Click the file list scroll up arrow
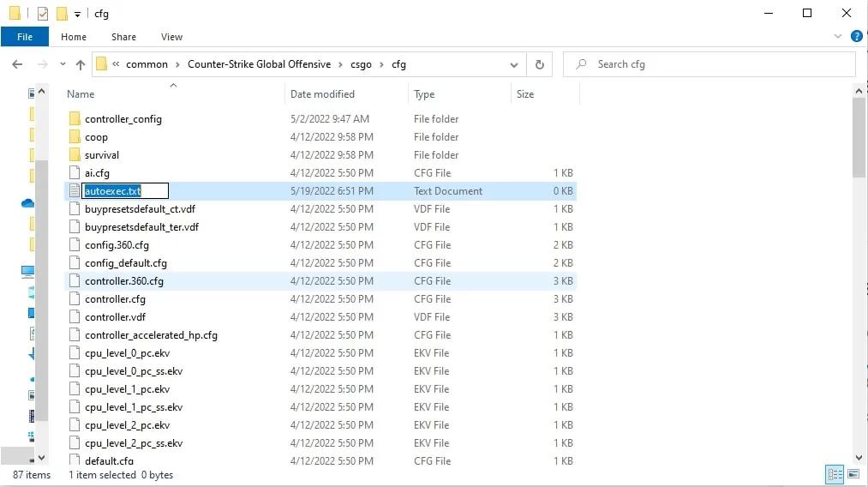The image size is (868, 487). click(x=859, y=91)
